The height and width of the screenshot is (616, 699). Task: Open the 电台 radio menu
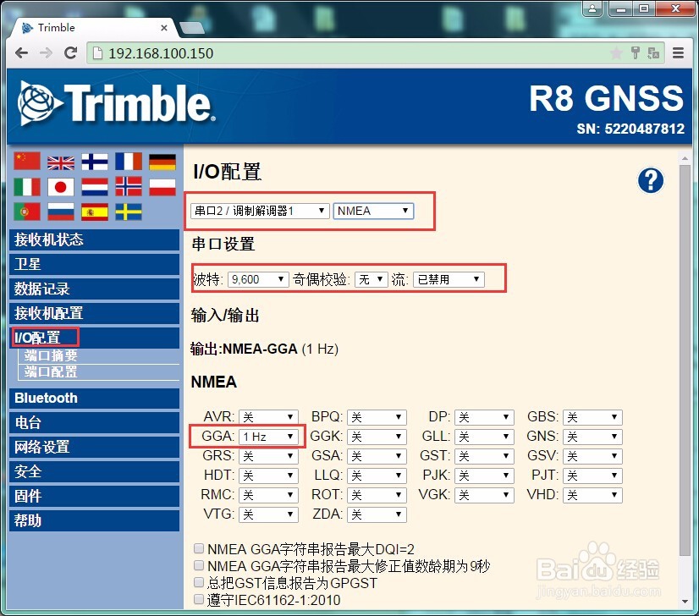94,422
